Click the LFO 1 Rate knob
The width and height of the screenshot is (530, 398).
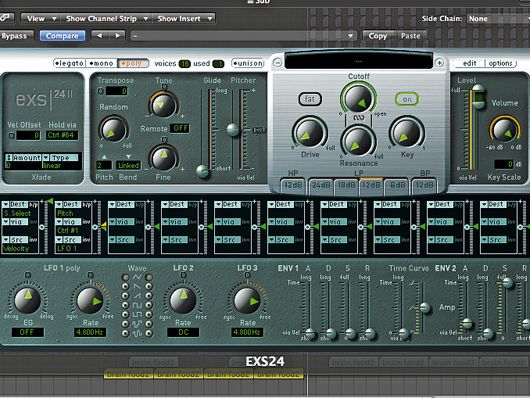(x=90, y=300)
